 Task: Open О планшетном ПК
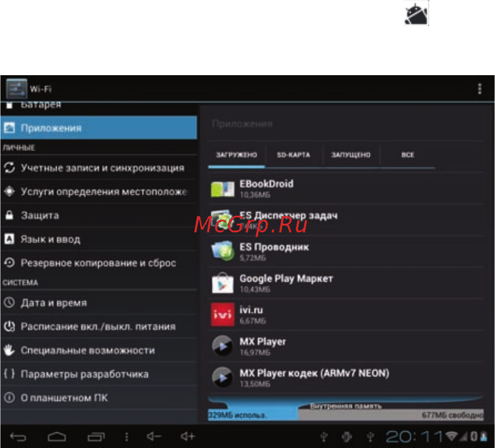[x=99, y=398]
